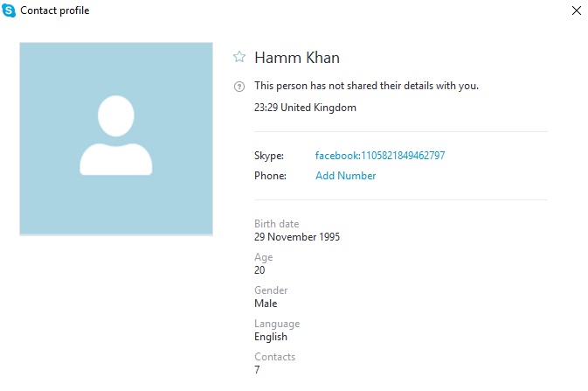Click the Hamm Khan name heading
Screen dimensions: 588x391
coord(297,58)
